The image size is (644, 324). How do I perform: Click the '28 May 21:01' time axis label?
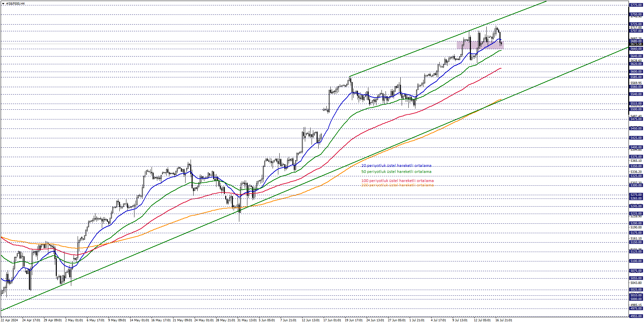226,320
